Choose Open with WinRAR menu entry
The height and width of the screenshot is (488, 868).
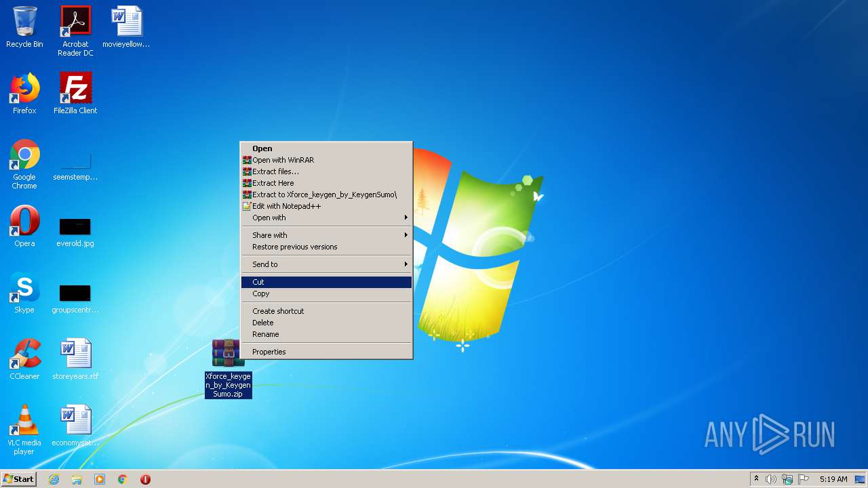click(x=326, y=160)
